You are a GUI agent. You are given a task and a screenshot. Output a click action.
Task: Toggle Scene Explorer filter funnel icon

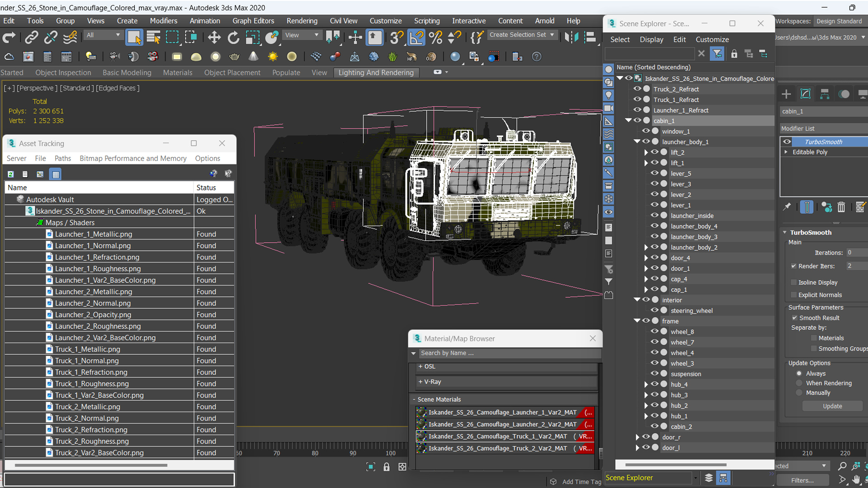click(x=717, y=54)
